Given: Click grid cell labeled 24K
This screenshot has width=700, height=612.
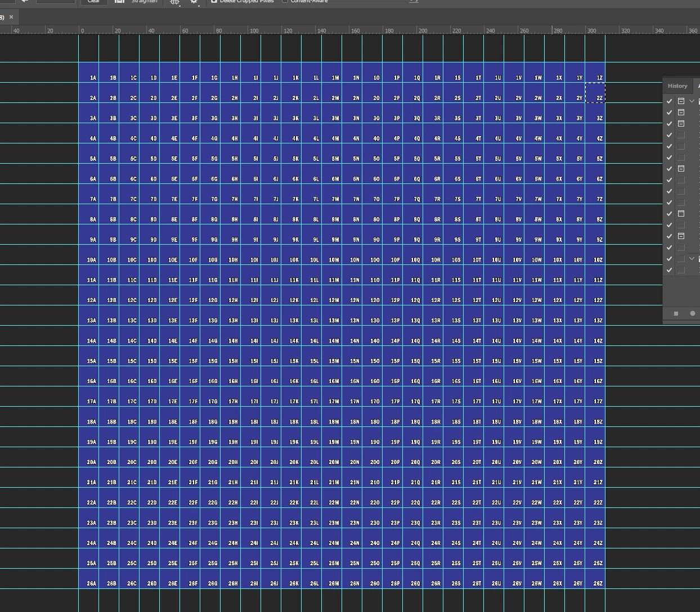Looking at the screenshot, I should (291, 538).
